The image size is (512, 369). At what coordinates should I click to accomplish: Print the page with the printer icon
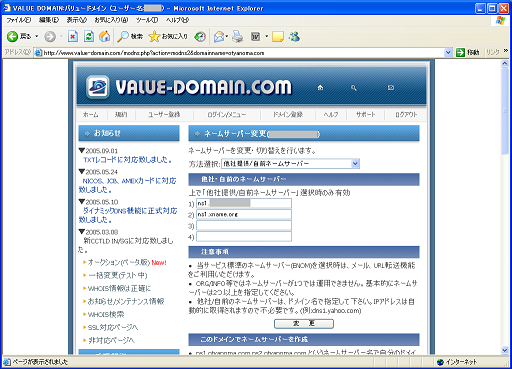pyautogui.click(x=238, y=36)
